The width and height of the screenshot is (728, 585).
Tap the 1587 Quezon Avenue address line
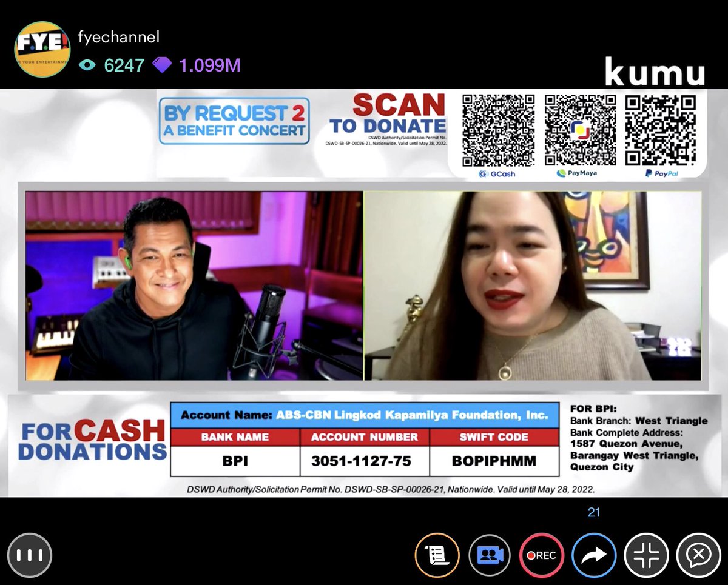coord(627,444)
